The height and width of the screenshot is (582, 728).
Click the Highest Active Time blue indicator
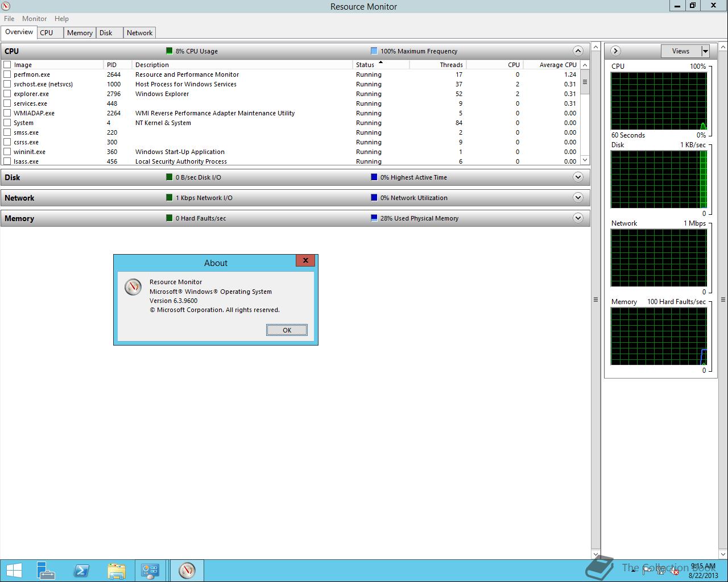pos(374,177)
